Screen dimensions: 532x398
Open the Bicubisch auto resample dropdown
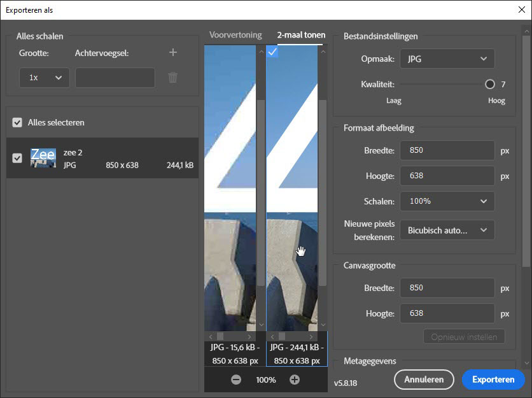click(x=447, y=231)
